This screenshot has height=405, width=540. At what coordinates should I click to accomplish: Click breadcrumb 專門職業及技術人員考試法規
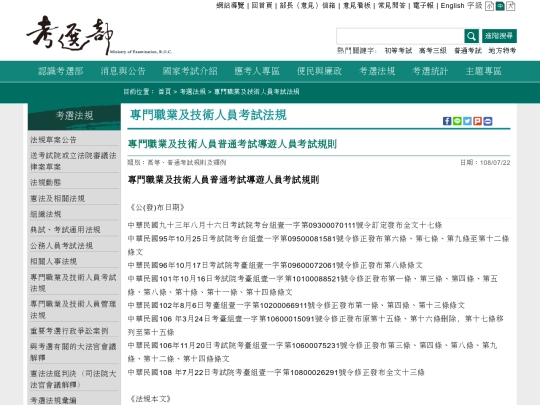click(257, 92)
